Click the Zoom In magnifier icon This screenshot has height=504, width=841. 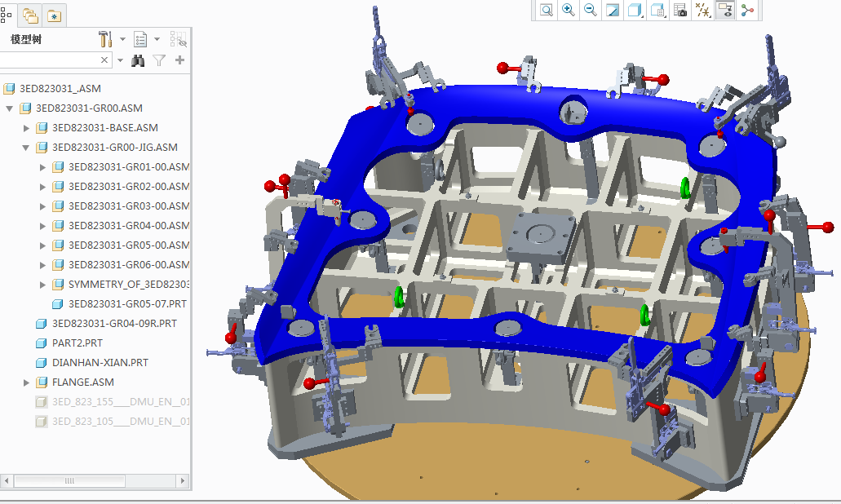point(568,10)
